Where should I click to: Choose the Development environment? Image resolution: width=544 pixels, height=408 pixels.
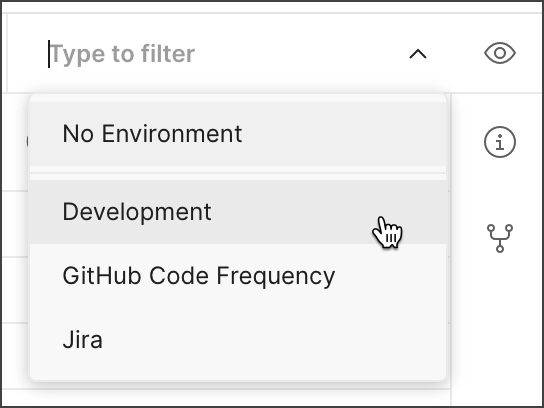pyautogui.click(x=238, y=212)
